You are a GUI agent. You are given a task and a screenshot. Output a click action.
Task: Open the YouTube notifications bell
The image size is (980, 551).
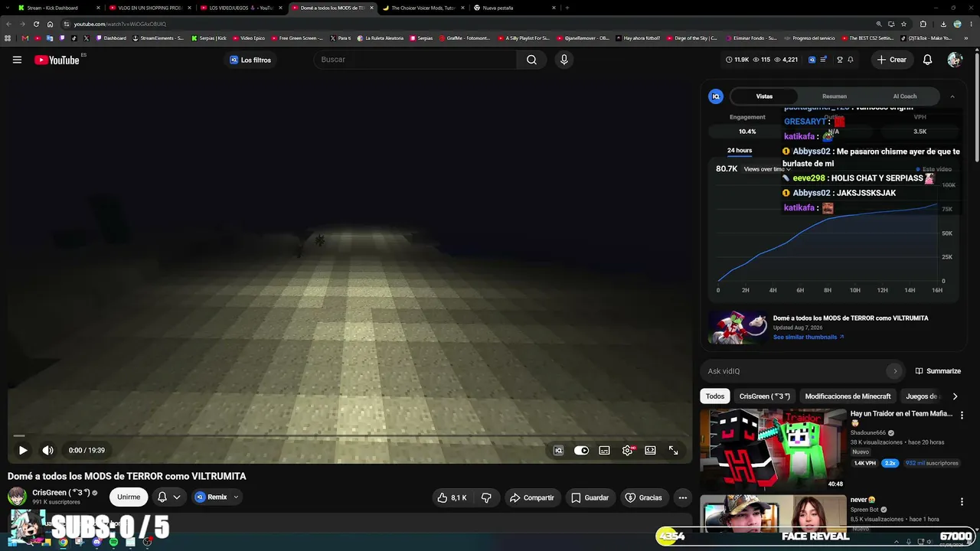[927, 60]
